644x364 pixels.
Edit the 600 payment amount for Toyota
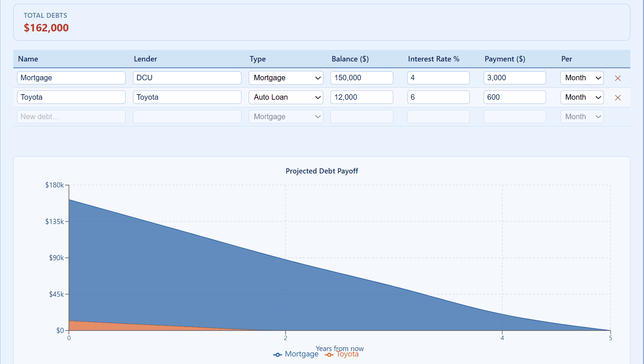click(x=515, y=97)
